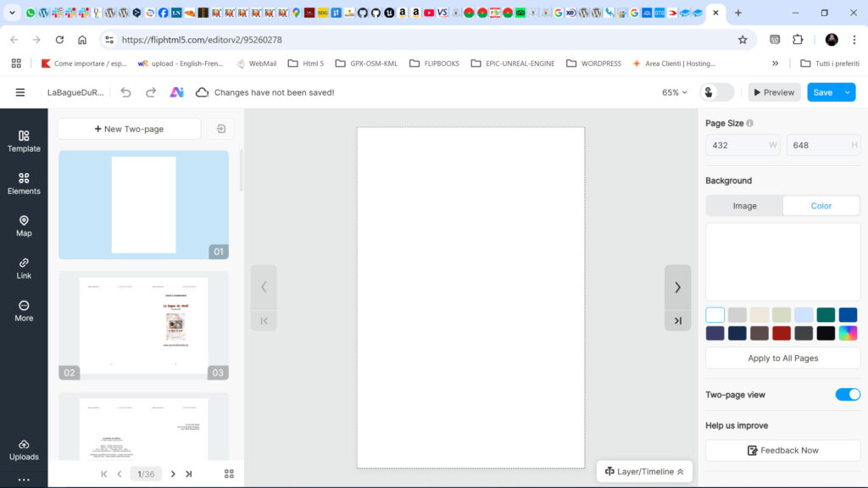Pick the royal blue background swatch
The image size is (868, 488).
click(848, 315)
